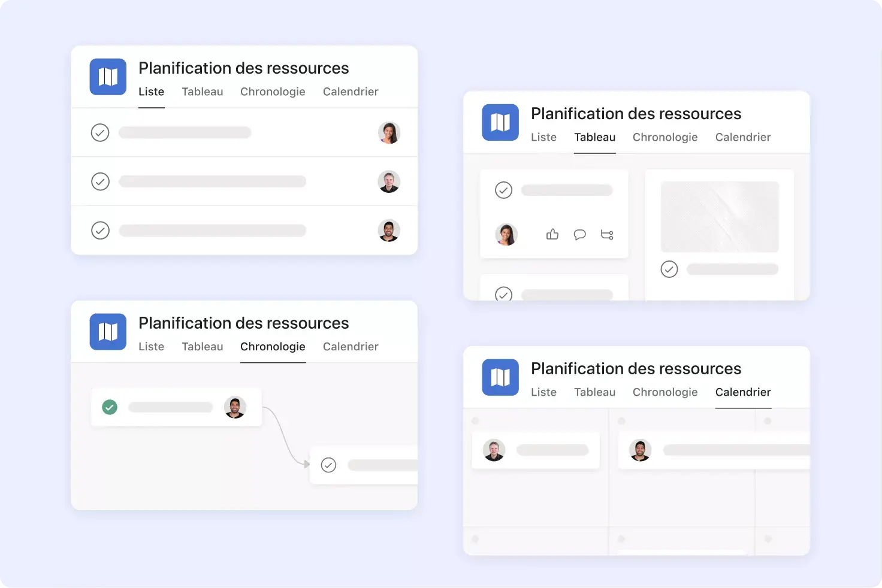
Task: Check the task circle beneath the image card
Action: coord(669,269)
